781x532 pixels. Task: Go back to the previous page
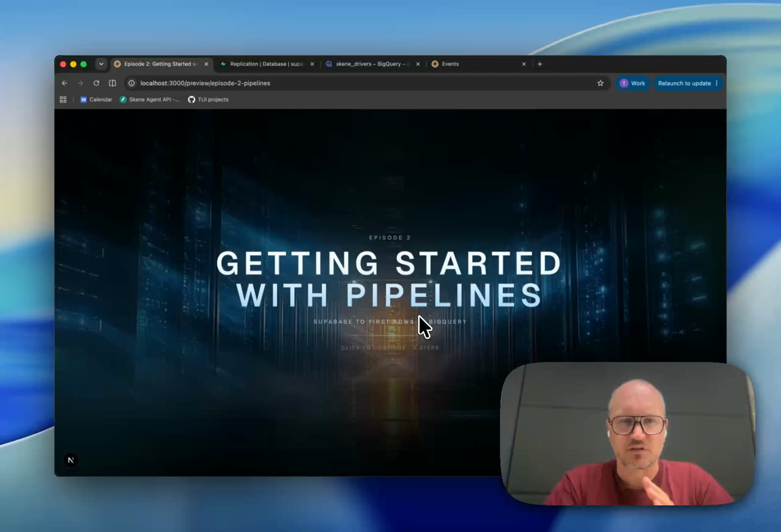[64, 83]
